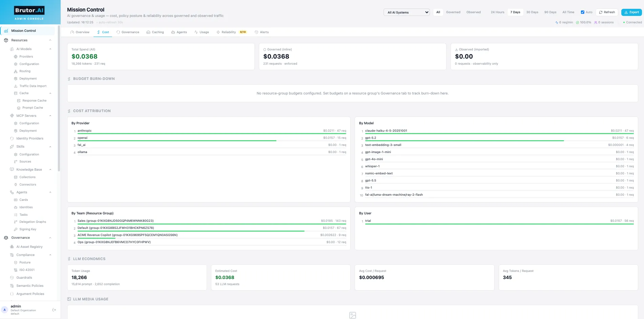Select the Governed traffic filter
The image size is (644, 319).
pos(453,12)
